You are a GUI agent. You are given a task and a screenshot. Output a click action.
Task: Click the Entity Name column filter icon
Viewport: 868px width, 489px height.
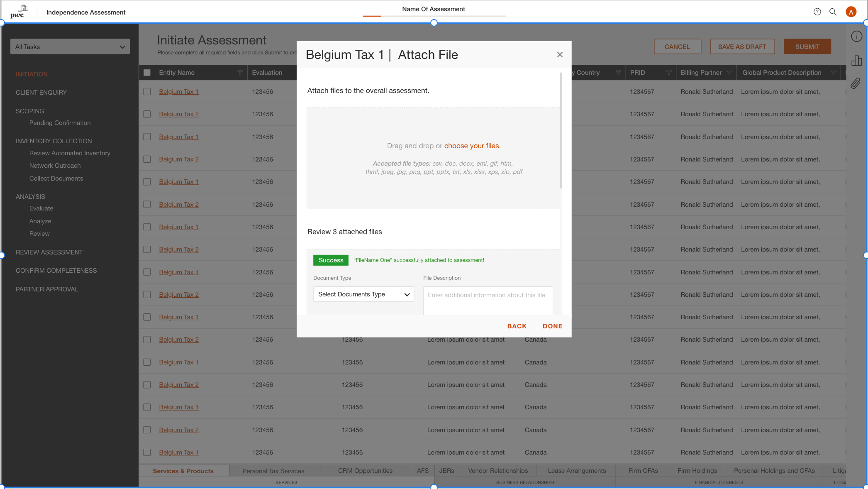240,73
